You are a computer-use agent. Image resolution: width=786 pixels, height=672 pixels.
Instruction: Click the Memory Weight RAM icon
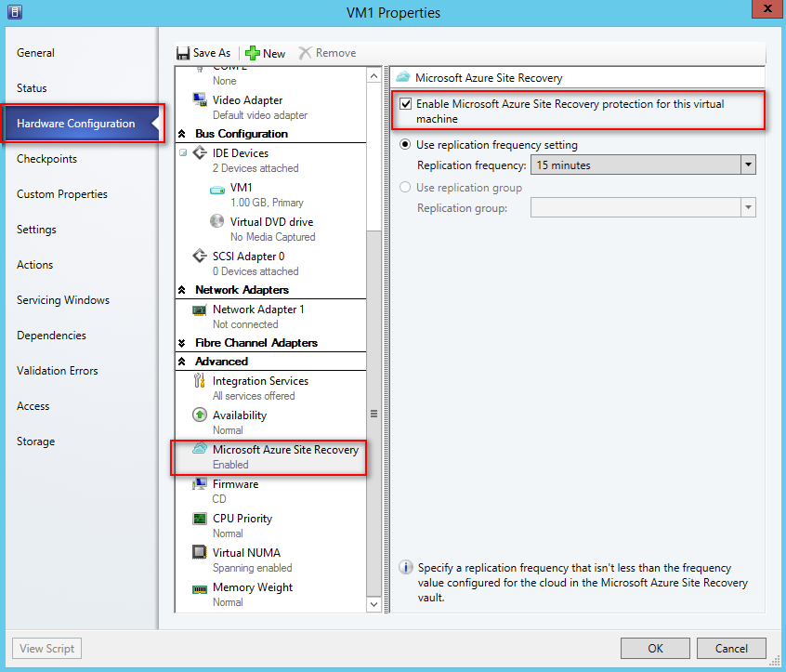200,589
